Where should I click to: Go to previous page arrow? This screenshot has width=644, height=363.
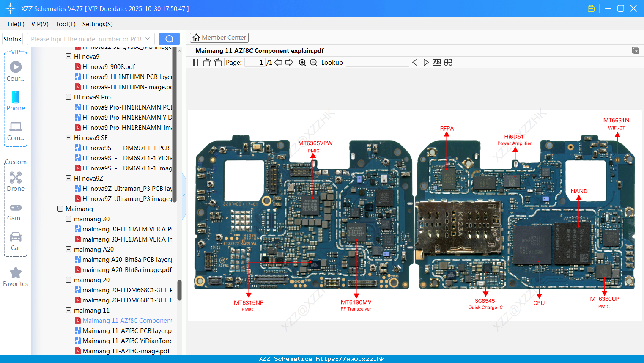pos(278,63)
